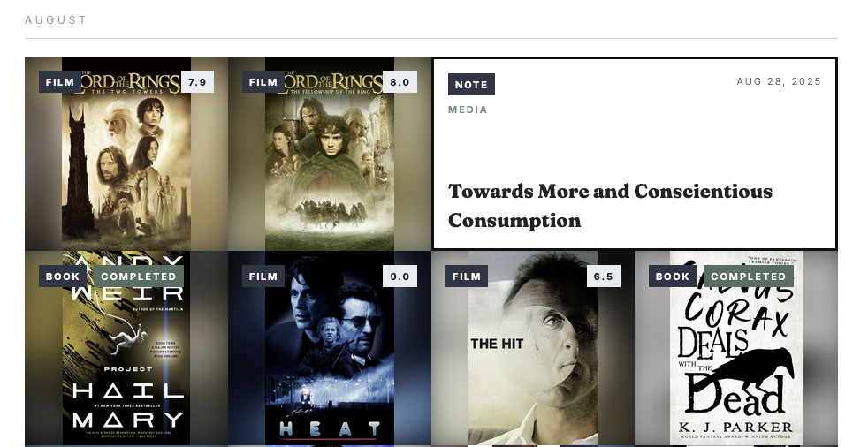Viewport: 868px width, 447px height.
Task: Open The Two Towers film poster
Action: click(x=126, y=154)
